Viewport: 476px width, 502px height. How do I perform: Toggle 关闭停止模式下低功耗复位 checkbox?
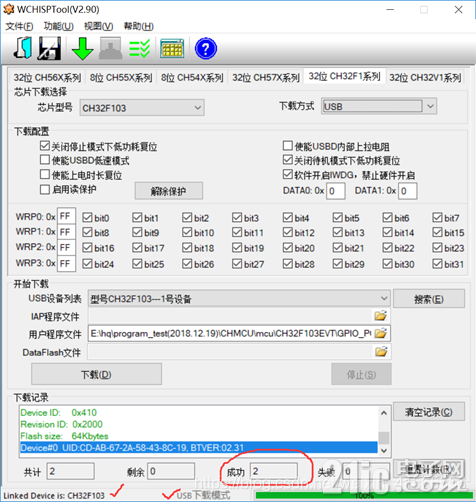tap(44, 146)
